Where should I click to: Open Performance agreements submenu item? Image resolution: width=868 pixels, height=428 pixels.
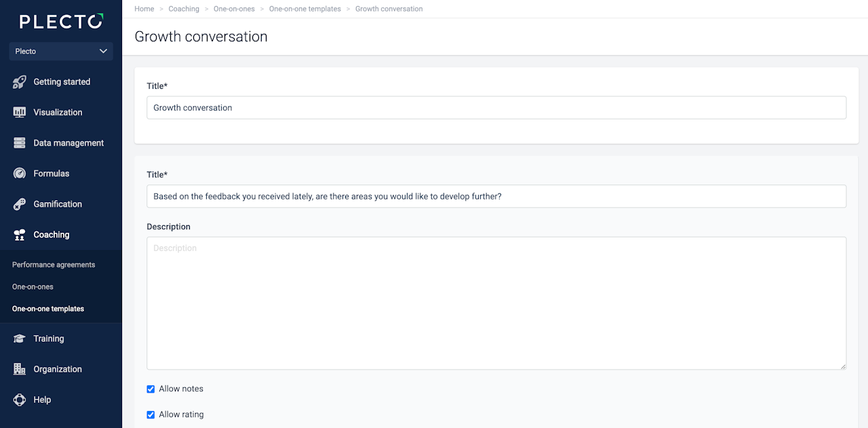click(54, 265)
